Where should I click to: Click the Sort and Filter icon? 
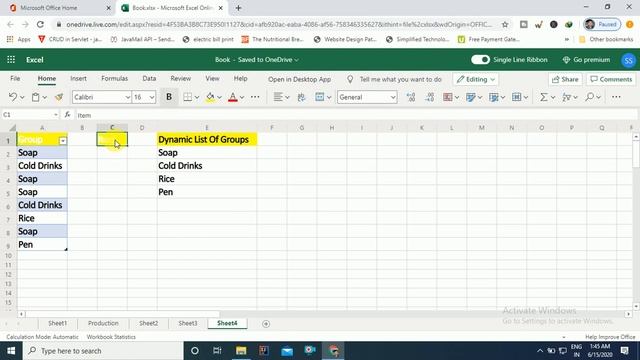pyautogui.click(x=567, y=97)
